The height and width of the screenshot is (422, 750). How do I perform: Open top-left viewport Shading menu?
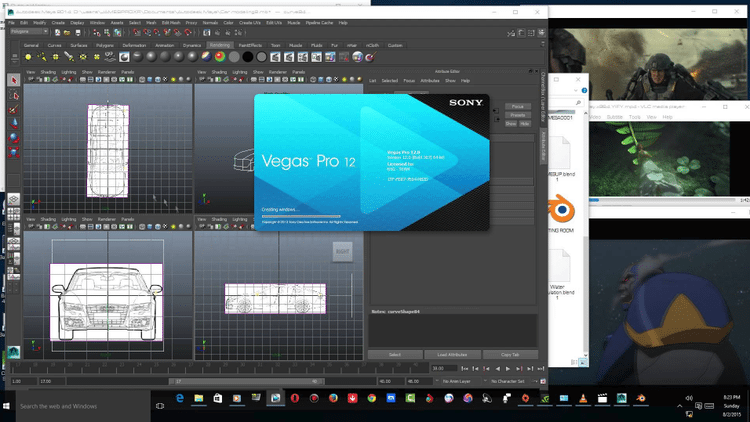(x=48, y=72)
